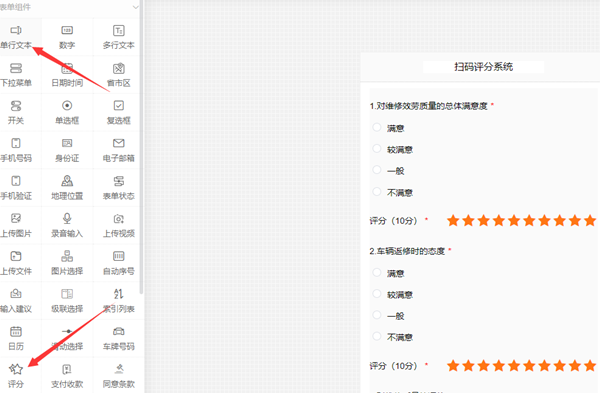This screenshot has height=393, width=600.
Task: Add the 数字 number component
Action: point(67,37)
